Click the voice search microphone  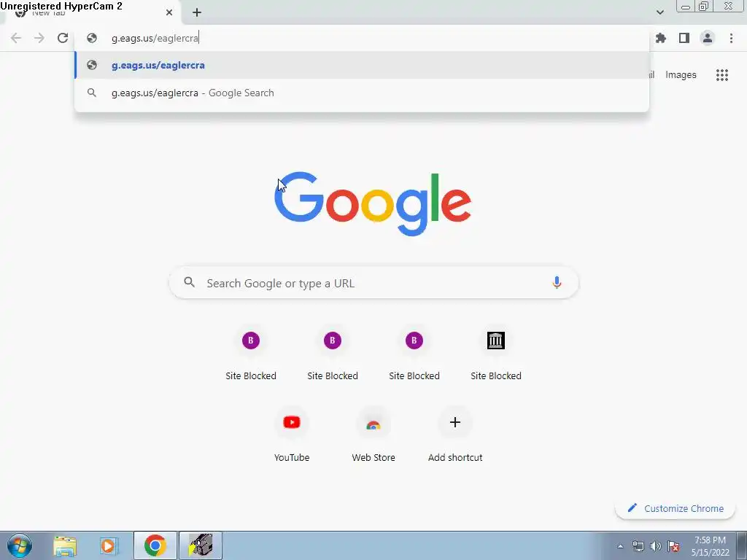click(557, 283)
